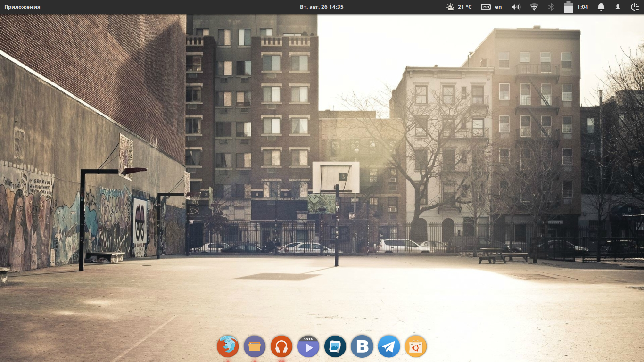644x362 pixels.
Task: Click the battery time remaining '1:04'
Action: click(583, 7)
